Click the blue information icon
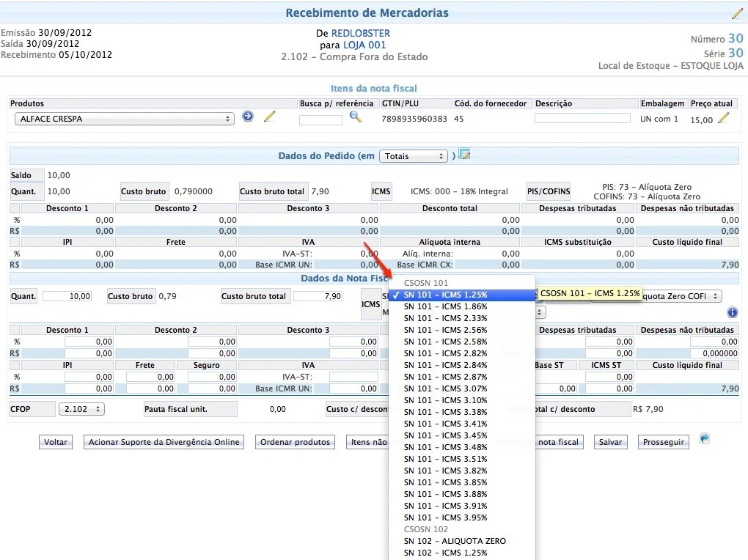Viewport: 748px width, 560px height. 732,312
